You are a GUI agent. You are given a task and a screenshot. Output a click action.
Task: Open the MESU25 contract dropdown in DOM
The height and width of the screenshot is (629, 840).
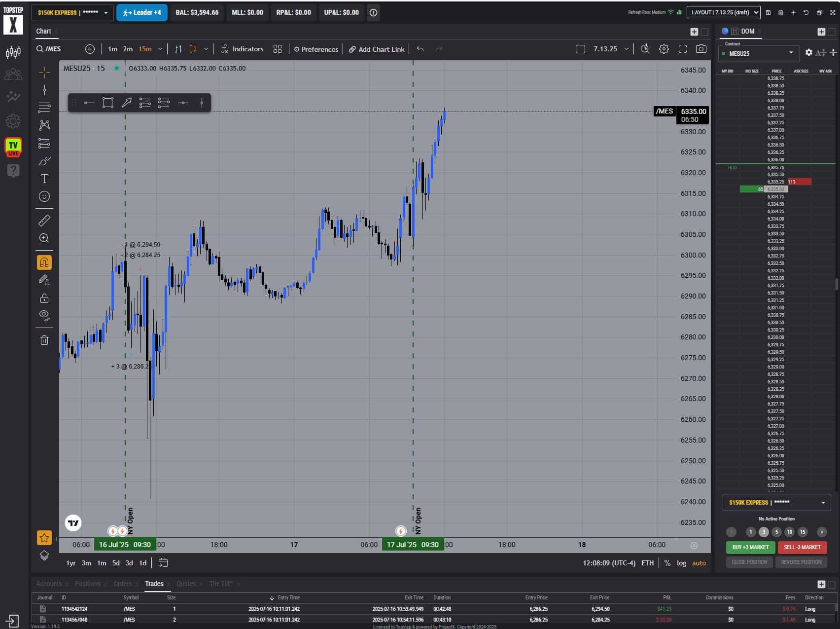[758, 53]
